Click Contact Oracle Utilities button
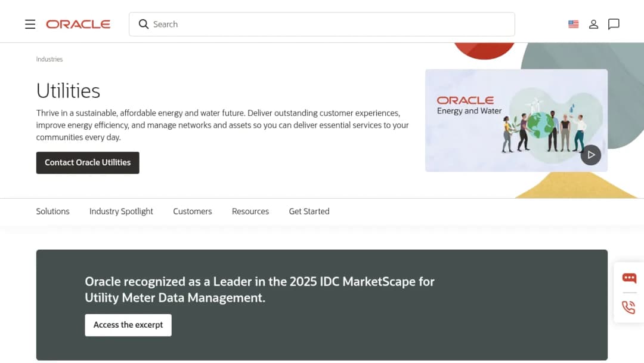 88,163
